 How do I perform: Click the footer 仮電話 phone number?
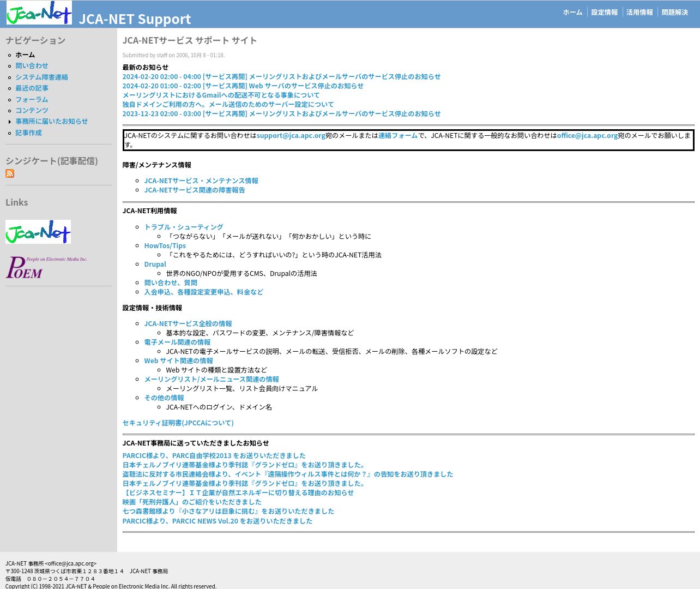pyautogui.click(x=50, y=579)
